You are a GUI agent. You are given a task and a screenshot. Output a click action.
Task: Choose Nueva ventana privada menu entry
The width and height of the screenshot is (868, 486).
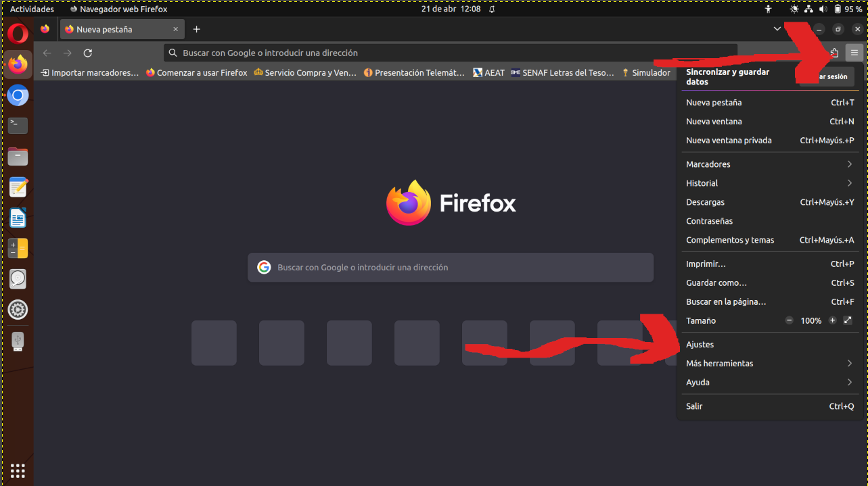tap(729, 141)
